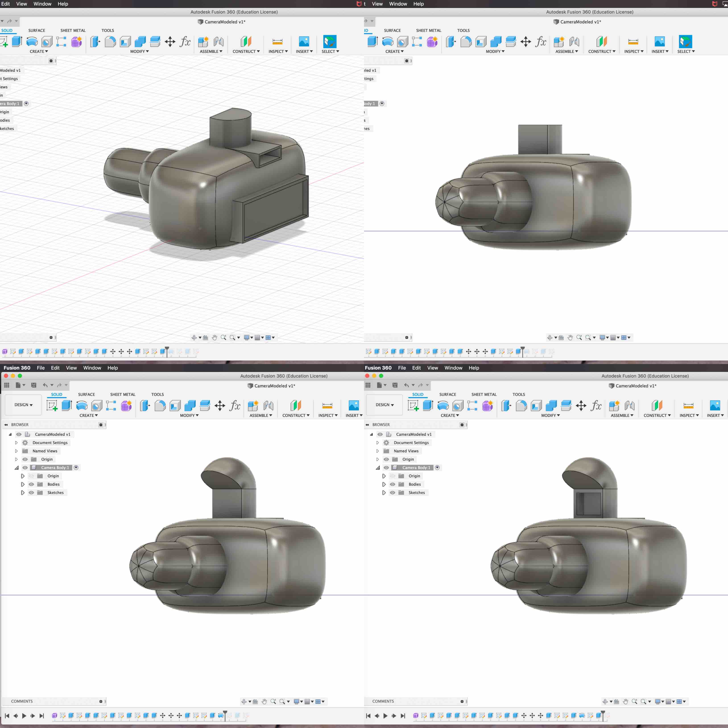Select Create Sketch tool in lower-left window

click(52, 405)
